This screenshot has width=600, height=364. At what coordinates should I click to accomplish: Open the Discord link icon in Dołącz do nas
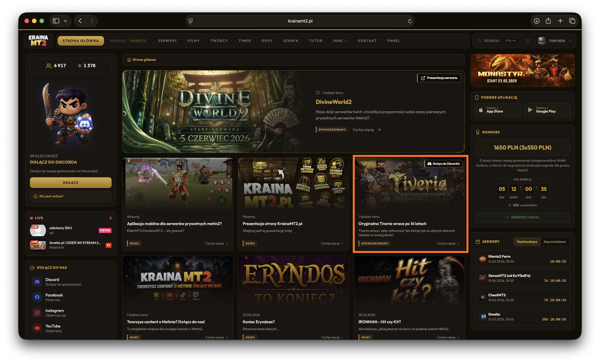[37, 282]
